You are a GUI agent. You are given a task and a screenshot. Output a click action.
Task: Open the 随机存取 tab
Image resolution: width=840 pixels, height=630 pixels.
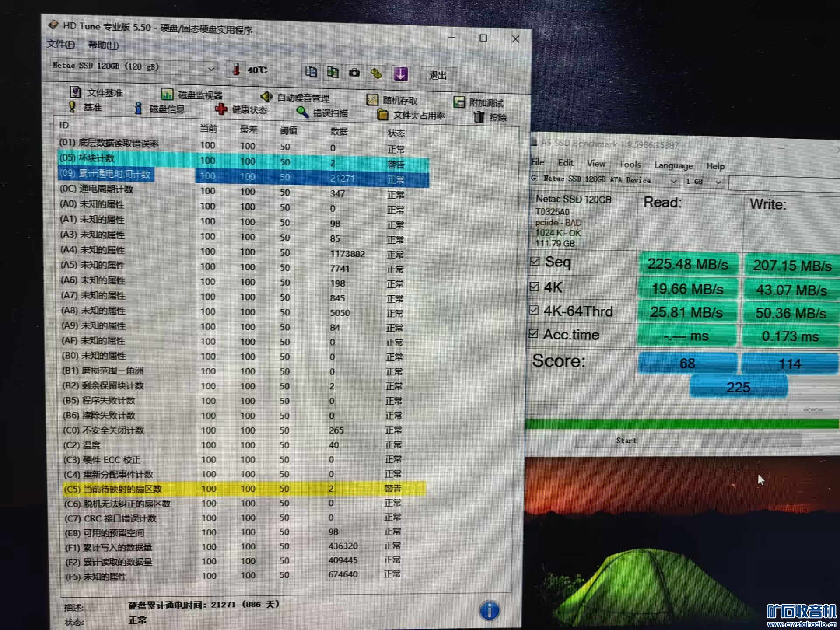click(x=392, y=100)
